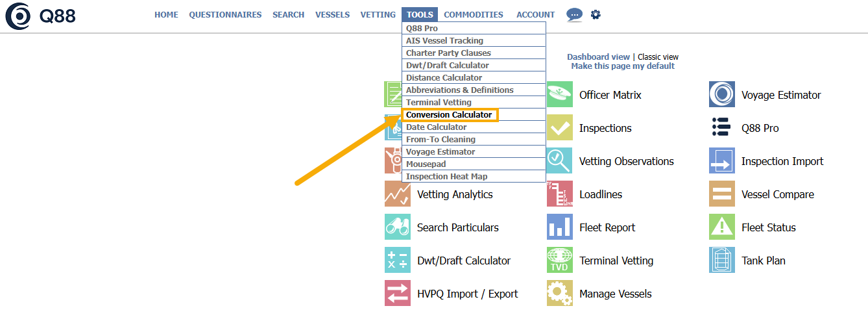Open AIS Vessel Tracking menu entry
Viewport: 868px width, 319px height.
[444, 41]
